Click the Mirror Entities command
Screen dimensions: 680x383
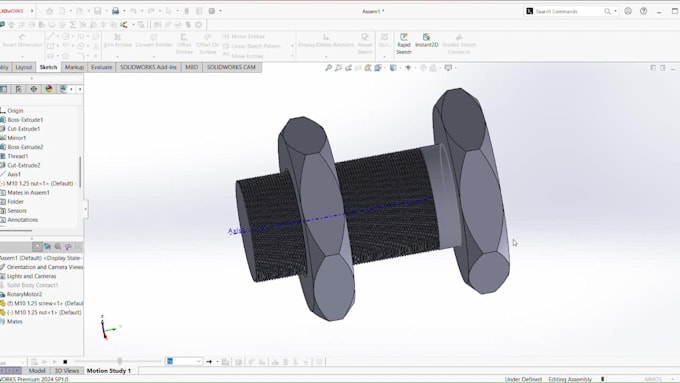[244, 36]
